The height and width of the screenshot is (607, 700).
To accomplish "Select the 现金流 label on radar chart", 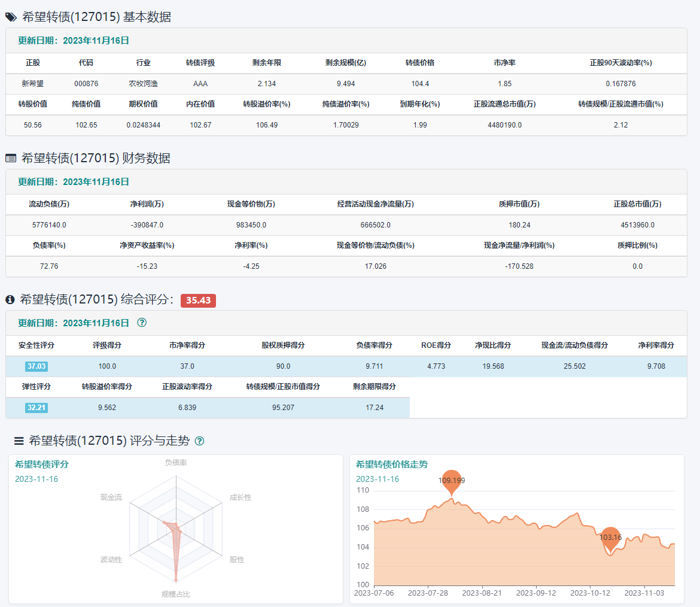I will pyautogui.click(x=111, y=497).
